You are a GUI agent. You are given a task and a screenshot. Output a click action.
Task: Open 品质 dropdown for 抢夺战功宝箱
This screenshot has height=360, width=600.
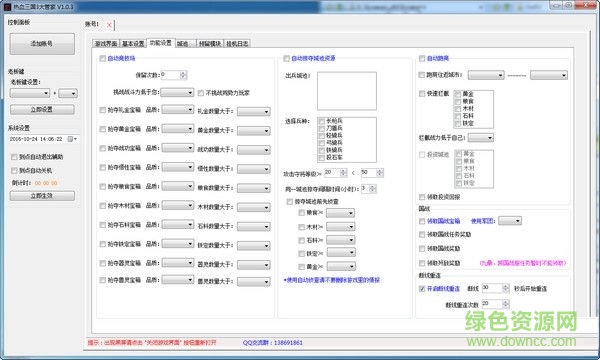pos(178,148)
